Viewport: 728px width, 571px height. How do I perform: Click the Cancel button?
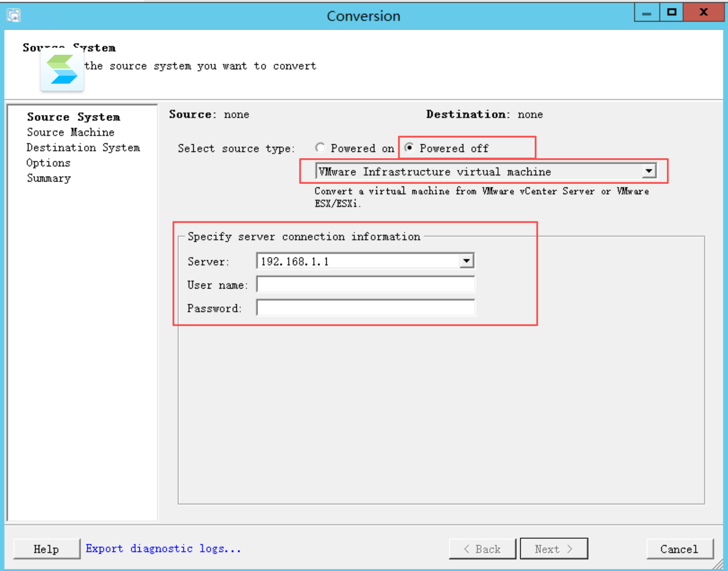(x=680, y=549)
